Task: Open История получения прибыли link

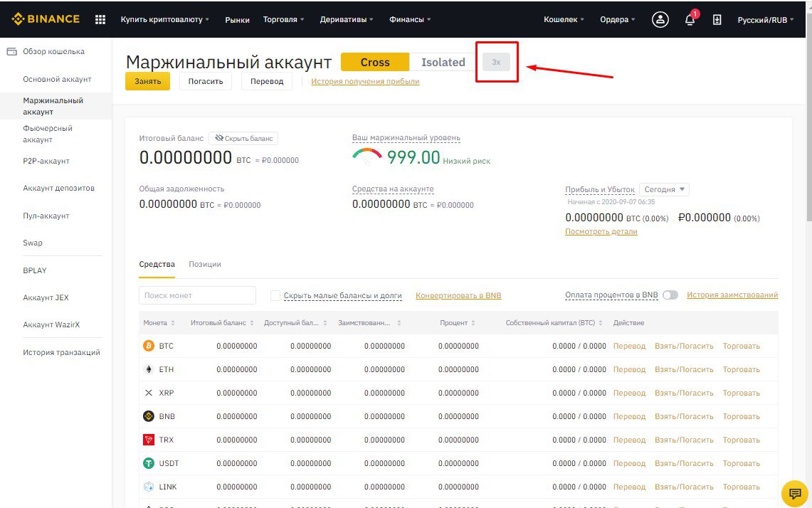Action: (365, 81)
